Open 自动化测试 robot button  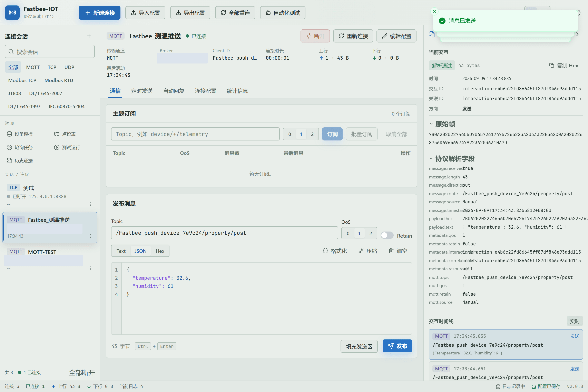coord(283,13)
